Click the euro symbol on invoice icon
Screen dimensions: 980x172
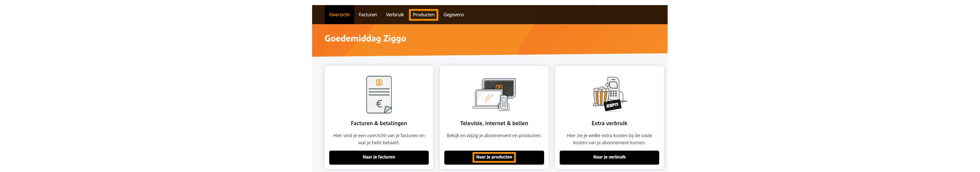coord(379,104)
